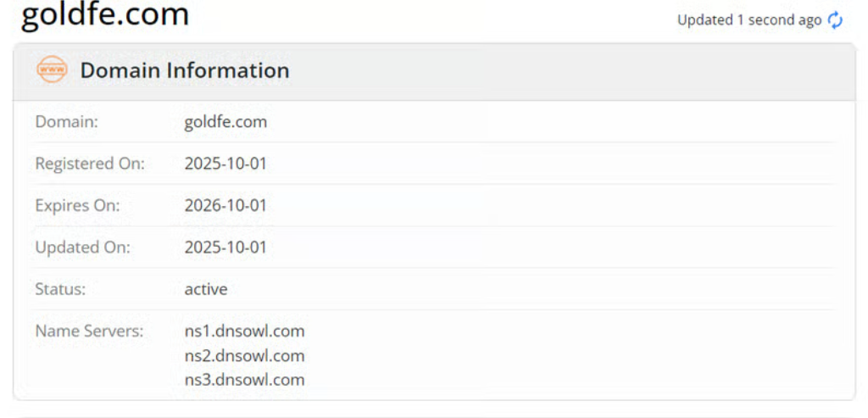Click the orange www globe icon
The height and width of the screenshot is (418, 868).
tap(52, 70)
